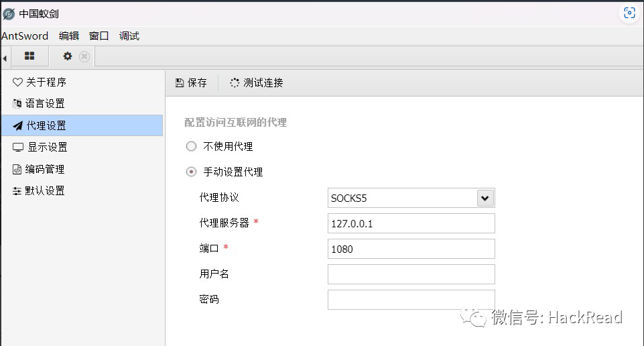Click the 配置访问互联网的代理 heading text
Screen dimensions: 644x346
tap(235, 123)
